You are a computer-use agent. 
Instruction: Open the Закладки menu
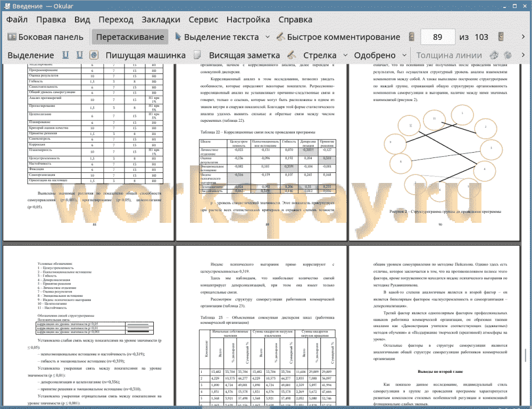[161, 20]
